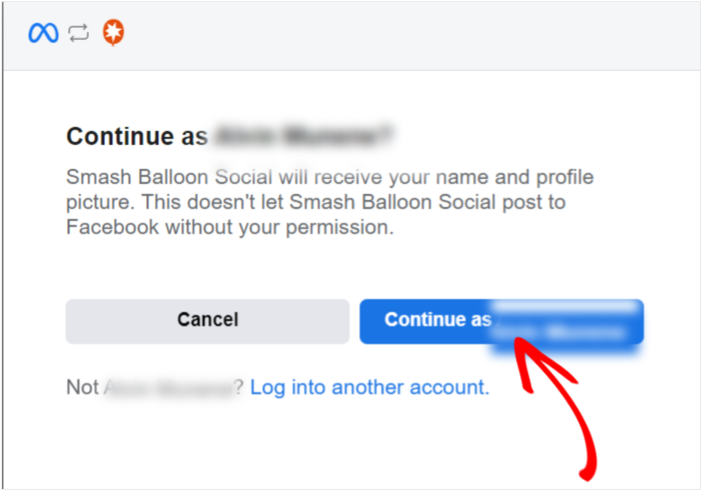Click the Meta infinity logo

(x=43, y=33)
